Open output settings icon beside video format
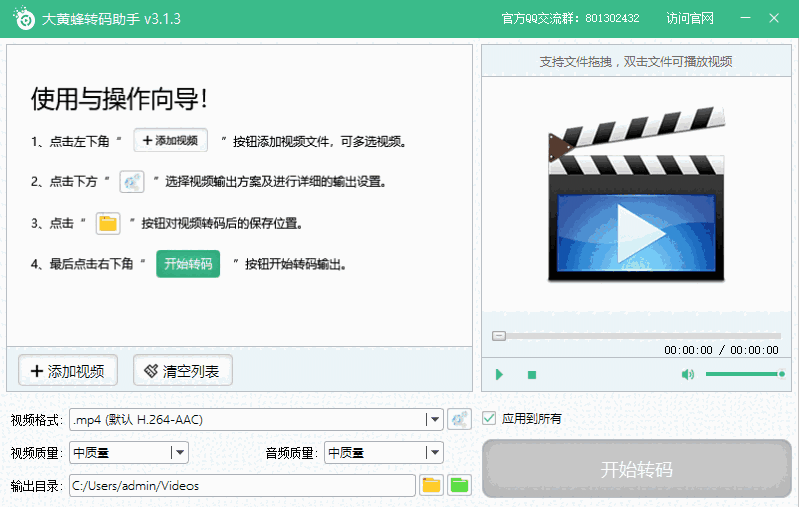Screen dimensions: 799x507 tap(459, 420)
